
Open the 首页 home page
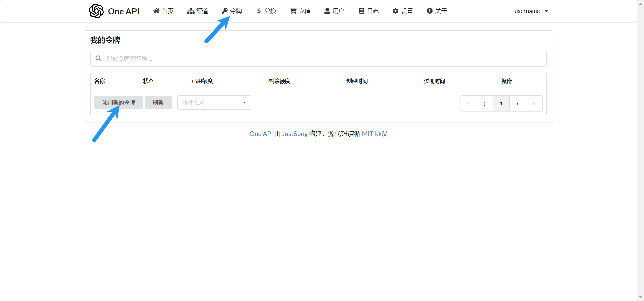click(163, 11)
